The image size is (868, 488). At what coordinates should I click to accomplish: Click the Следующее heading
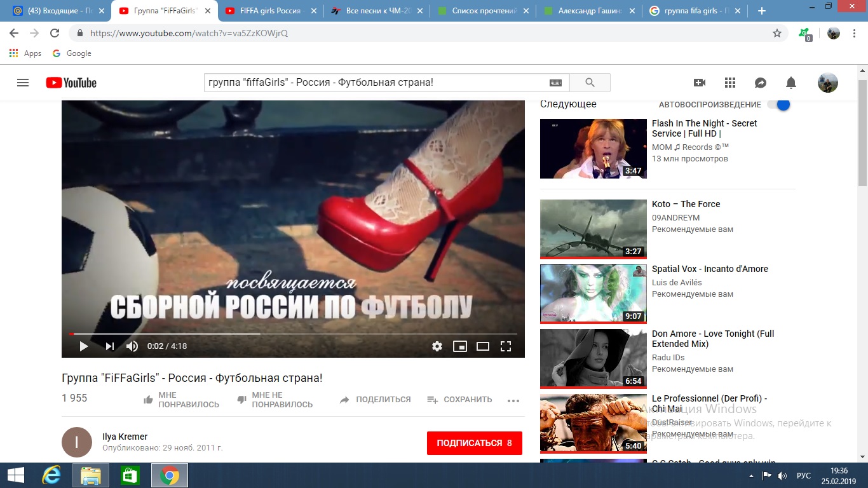[x=568, y=104]
